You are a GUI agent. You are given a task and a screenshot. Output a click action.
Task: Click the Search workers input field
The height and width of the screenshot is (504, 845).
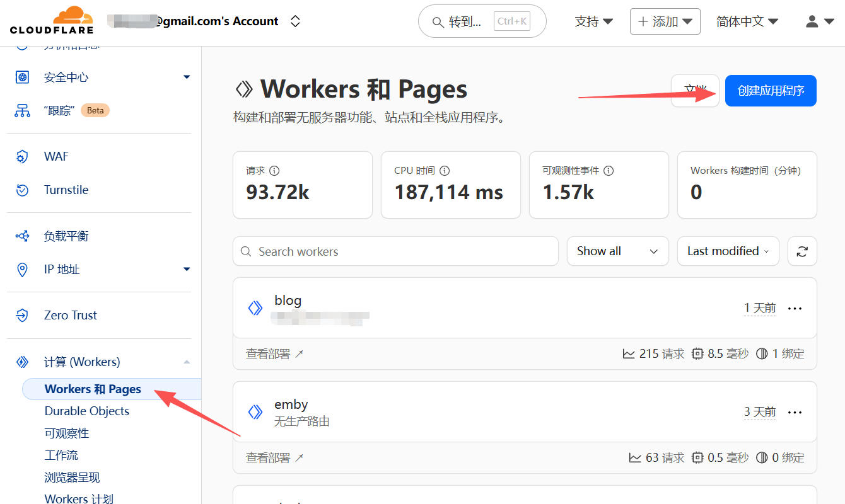[x=395, y=251]
